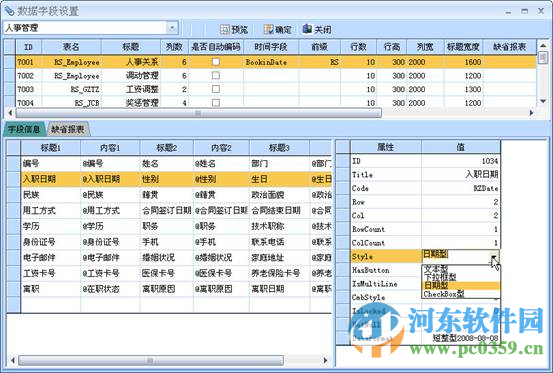
Task: Click the 标题宽度 column header
Action: click(463, 47)
